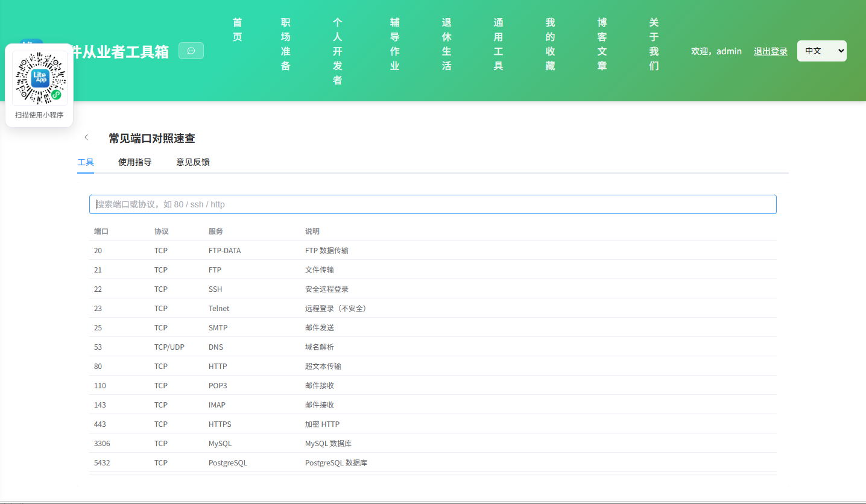866x504 pixels.
Task: Click the 文件传输 description
Action: 320,270
